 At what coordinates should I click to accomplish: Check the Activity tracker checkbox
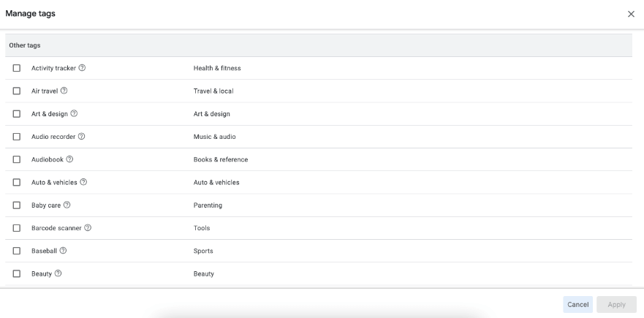(16, 68)
